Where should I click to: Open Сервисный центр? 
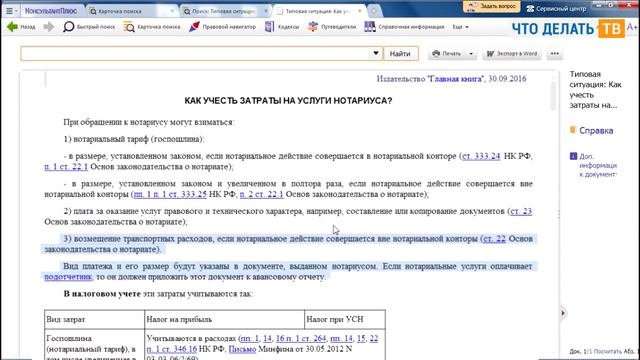point(556,8)
